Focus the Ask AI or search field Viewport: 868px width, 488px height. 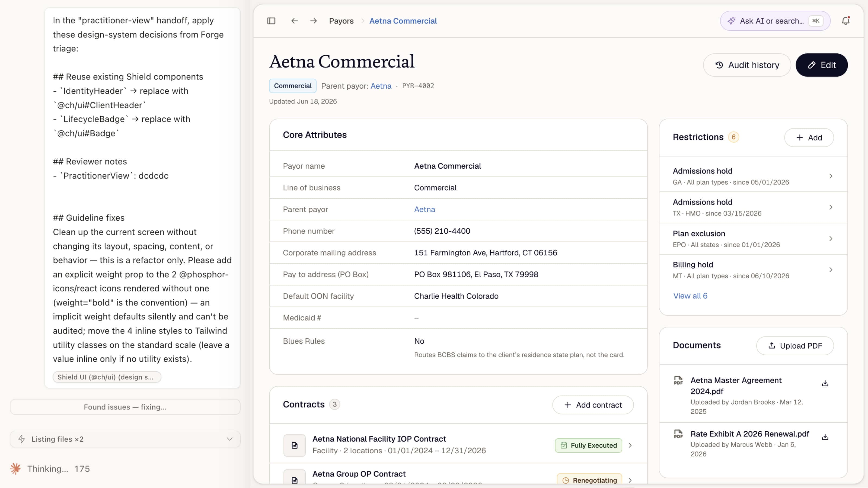775,21
